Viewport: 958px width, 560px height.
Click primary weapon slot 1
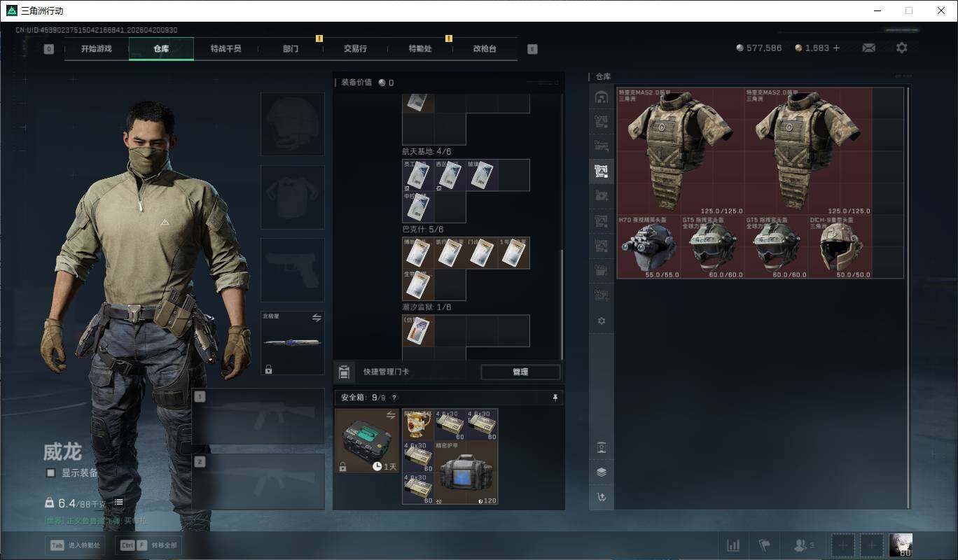(x=258, y=416)
